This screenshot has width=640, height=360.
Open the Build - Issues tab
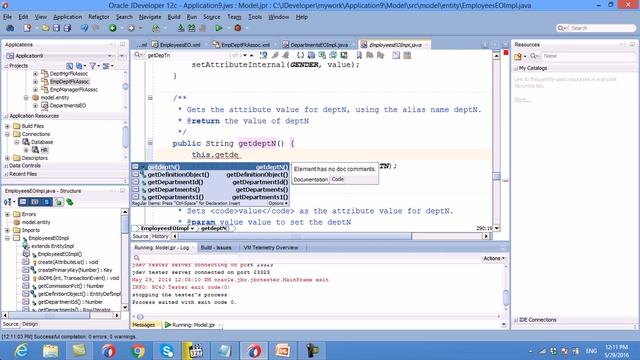tap(216, 248)
